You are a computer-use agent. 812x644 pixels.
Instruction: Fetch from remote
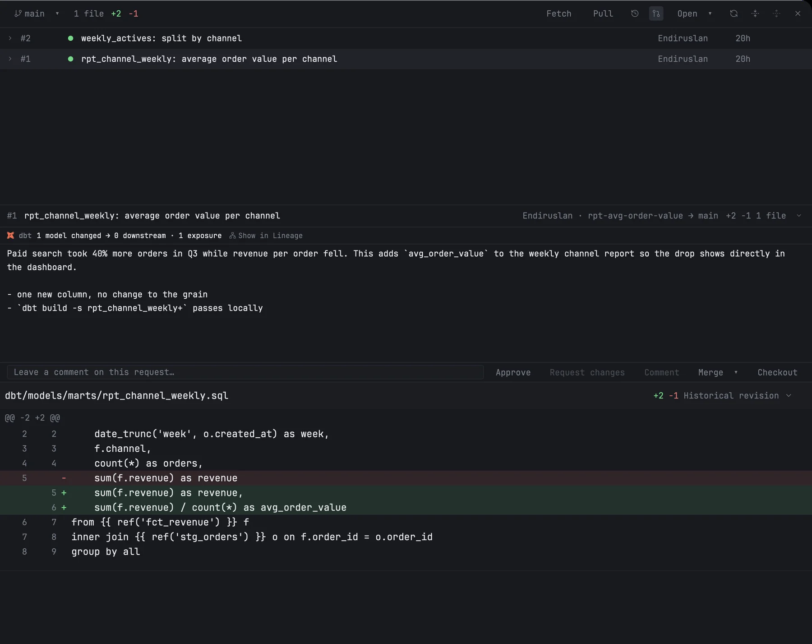[558, 14]
